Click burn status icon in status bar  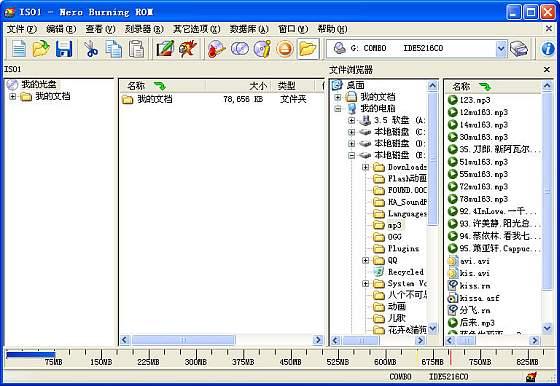531,376
